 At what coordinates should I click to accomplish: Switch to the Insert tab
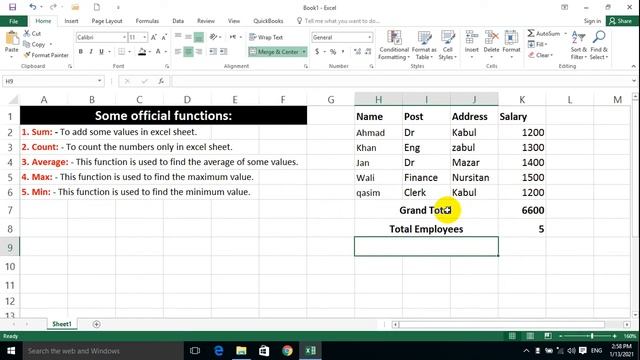pos(71,21)
